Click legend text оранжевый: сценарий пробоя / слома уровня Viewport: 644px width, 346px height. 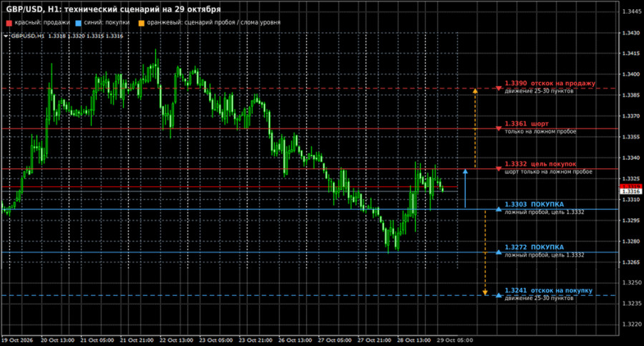(x=213, y=23)
